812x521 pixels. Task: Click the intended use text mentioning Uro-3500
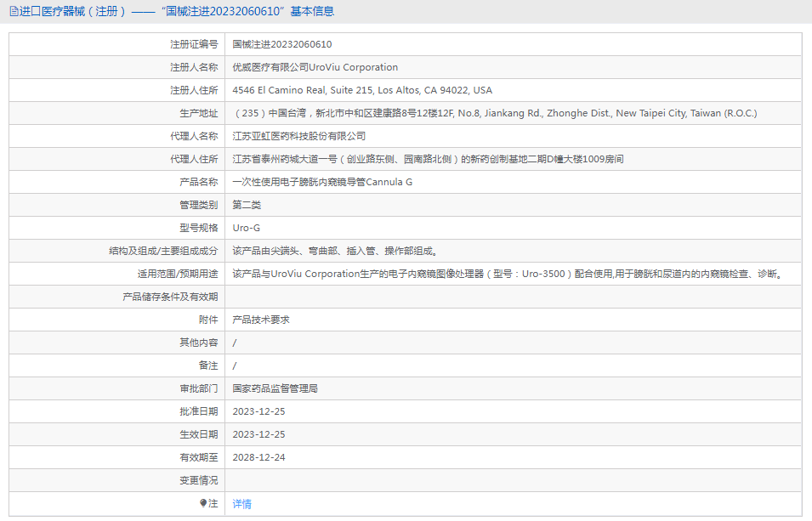pyautogui.click(x=508, y=274)
